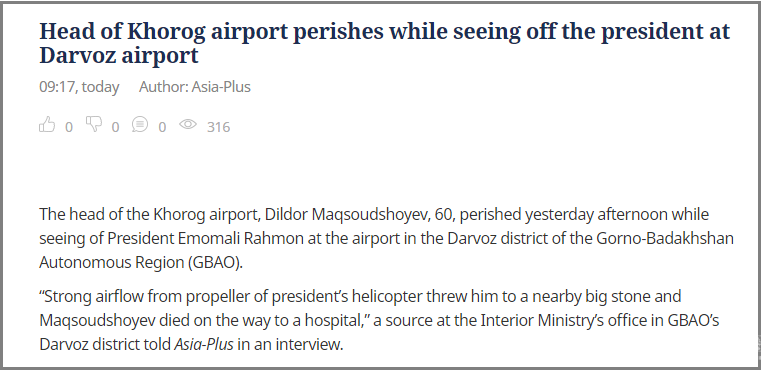The height and width of the screenshot is (373, 765).
Task: Open comments via the speech bubble icon
Action: coord(140,124)
